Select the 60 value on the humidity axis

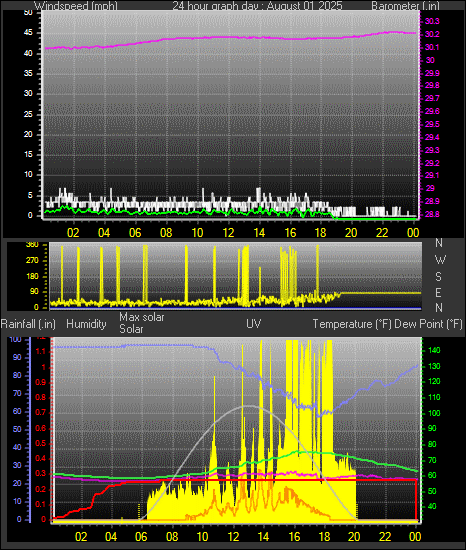coord(17,411)
